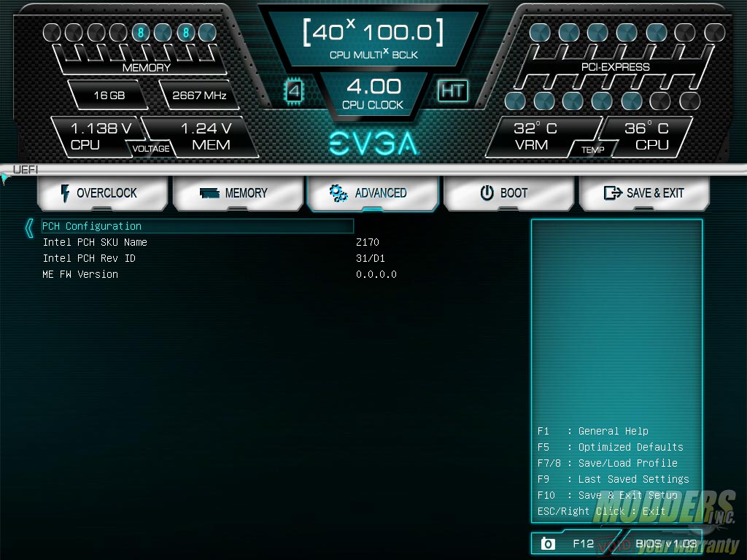Click the exit arrow icon
This screenshot has height=560, width=747.
point(613,192)
